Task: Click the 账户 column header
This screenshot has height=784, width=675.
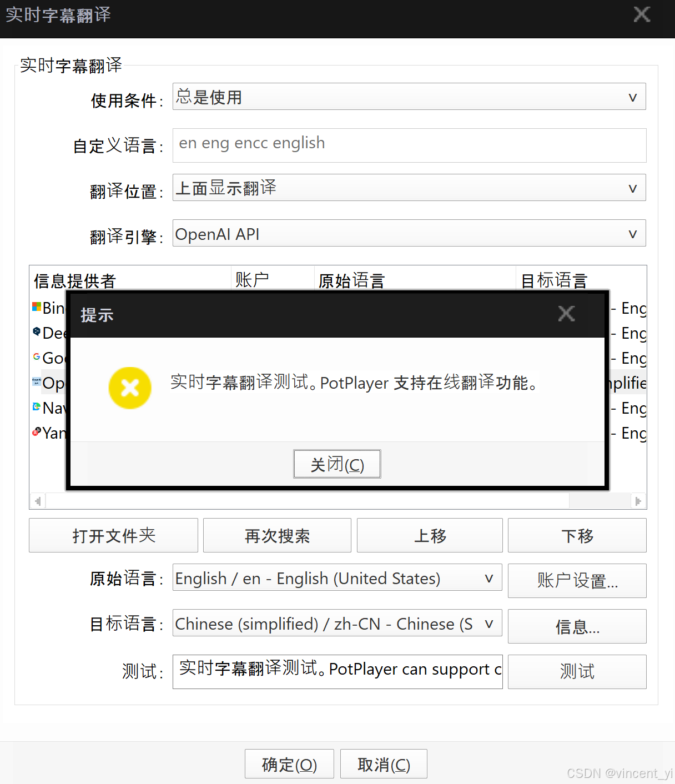Action: tap(273, 279)
